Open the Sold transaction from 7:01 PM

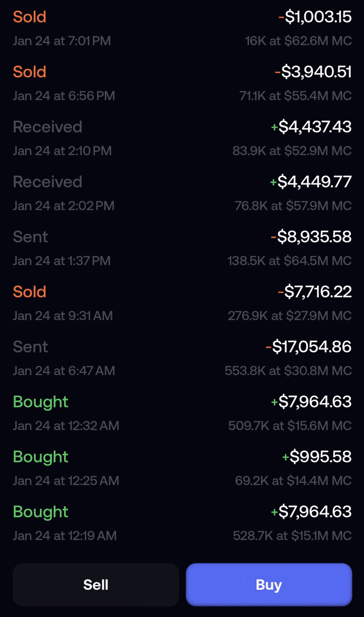tap(29, 17)
